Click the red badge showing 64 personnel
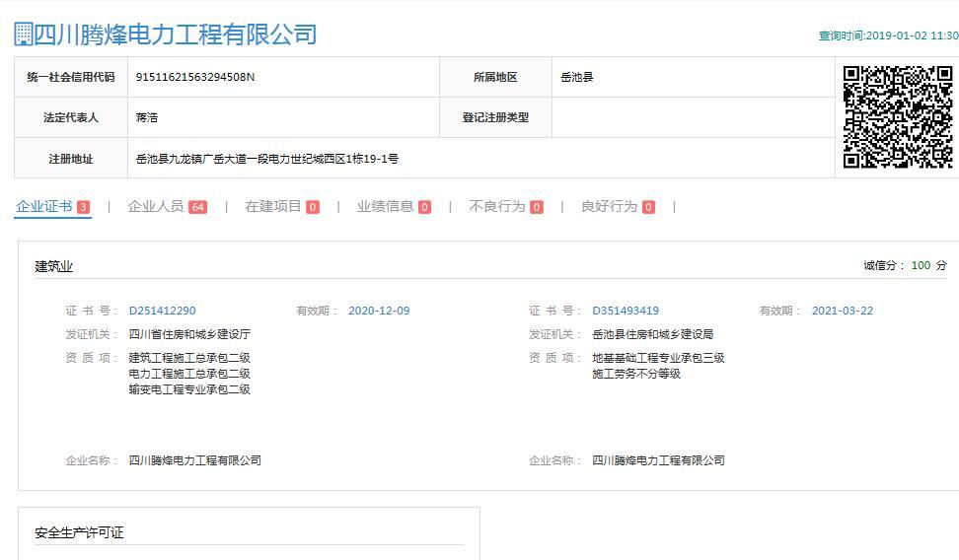The height and width of the screenshot is (560, 959). click(x=198, y=207)
